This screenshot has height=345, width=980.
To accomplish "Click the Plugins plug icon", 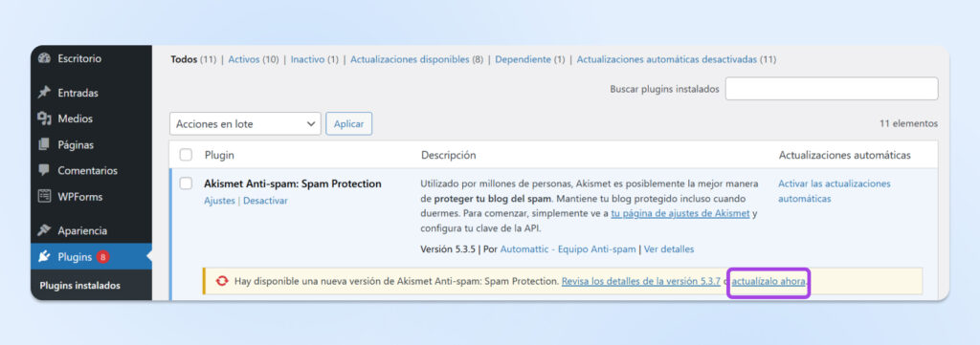I will (44, 256).
